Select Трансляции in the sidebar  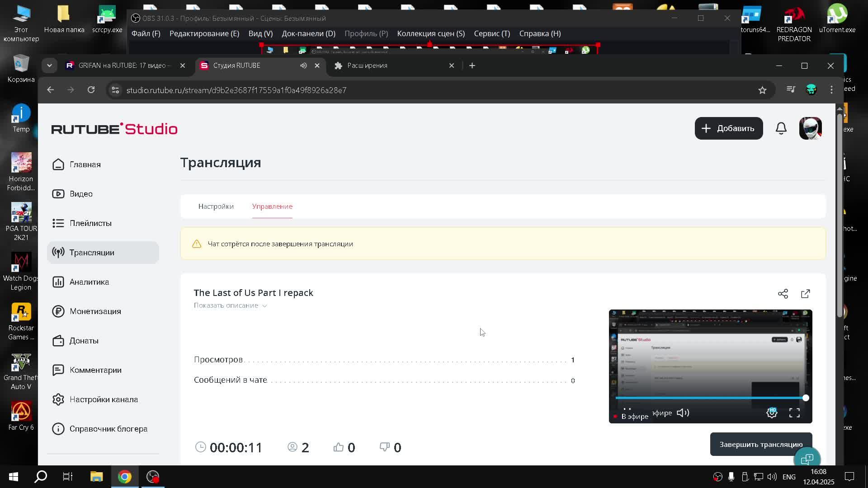point(103,253)
